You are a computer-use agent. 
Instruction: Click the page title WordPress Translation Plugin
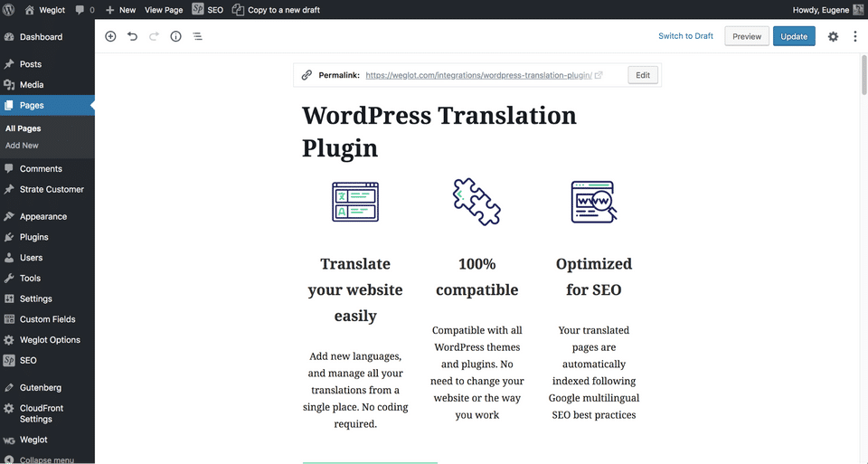(439, 132)
